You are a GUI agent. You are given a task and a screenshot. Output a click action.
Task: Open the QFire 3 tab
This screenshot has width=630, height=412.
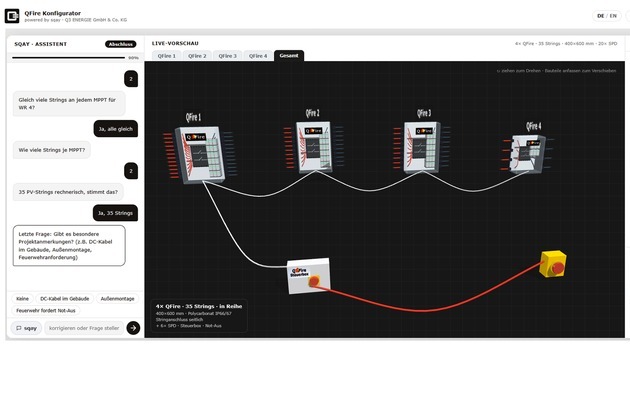227,56
